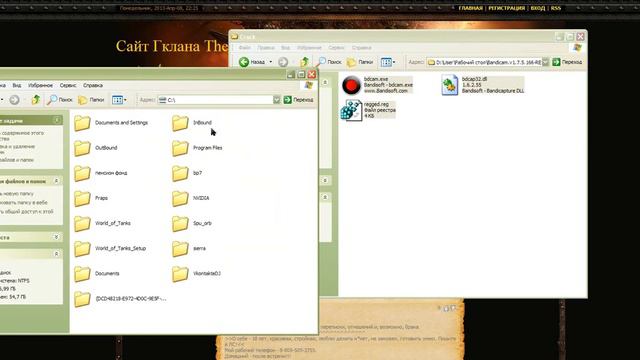The image size is (640, 360).
Task: Open Сервис menu in Bandicam window
Action: pyautogui.click(x=336, y=48)
